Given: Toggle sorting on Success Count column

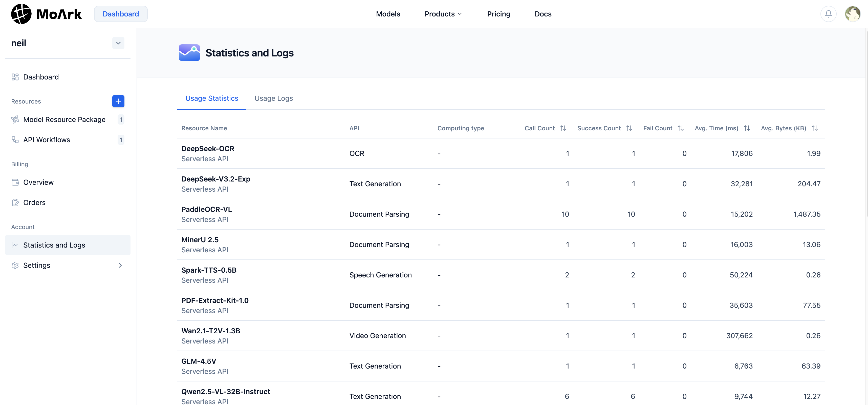Looking at the screenshot, I should (x=629, y=128).
